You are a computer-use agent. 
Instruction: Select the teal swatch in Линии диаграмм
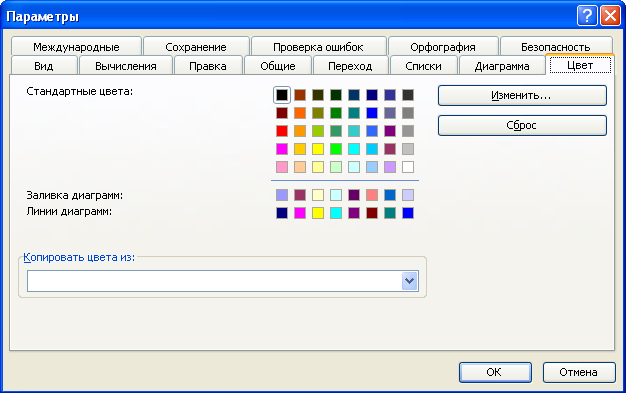[390, 213]
